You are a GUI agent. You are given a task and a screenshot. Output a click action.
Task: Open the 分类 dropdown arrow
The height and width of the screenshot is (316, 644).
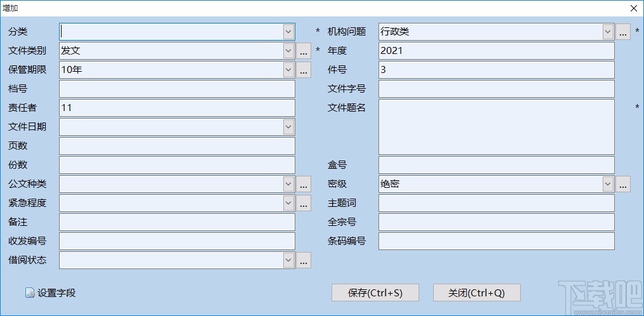[288, 32]
